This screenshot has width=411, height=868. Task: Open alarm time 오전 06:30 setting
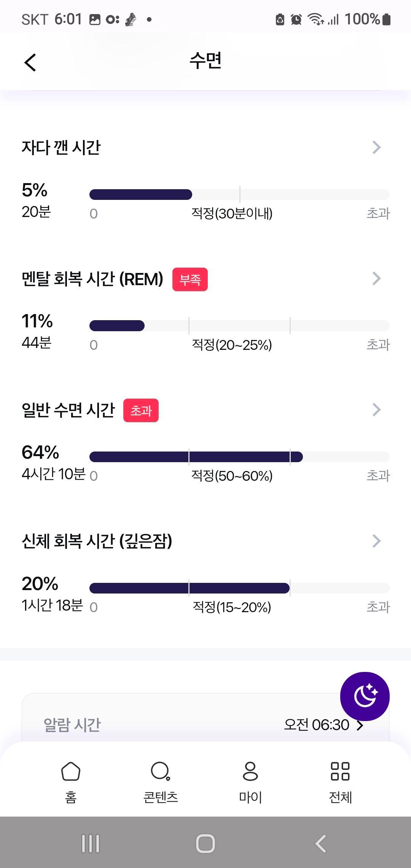[x=324, y=725]
